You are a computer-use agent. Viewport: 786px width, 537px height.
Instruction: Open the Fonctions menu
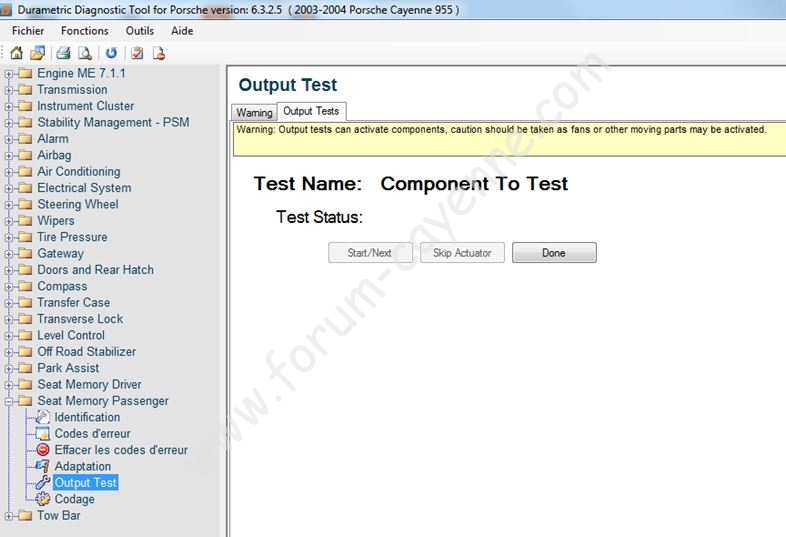(85, 31)
